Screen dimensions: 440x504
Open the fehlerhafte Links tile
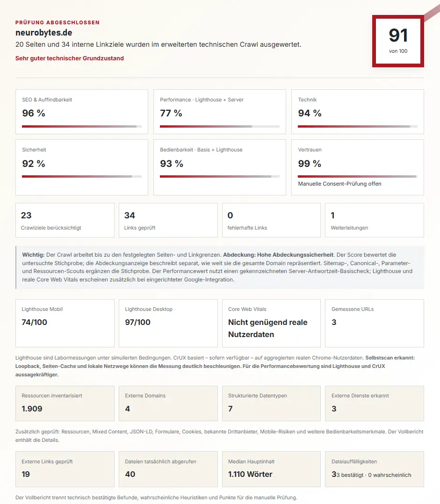click(x=271, y=220)
